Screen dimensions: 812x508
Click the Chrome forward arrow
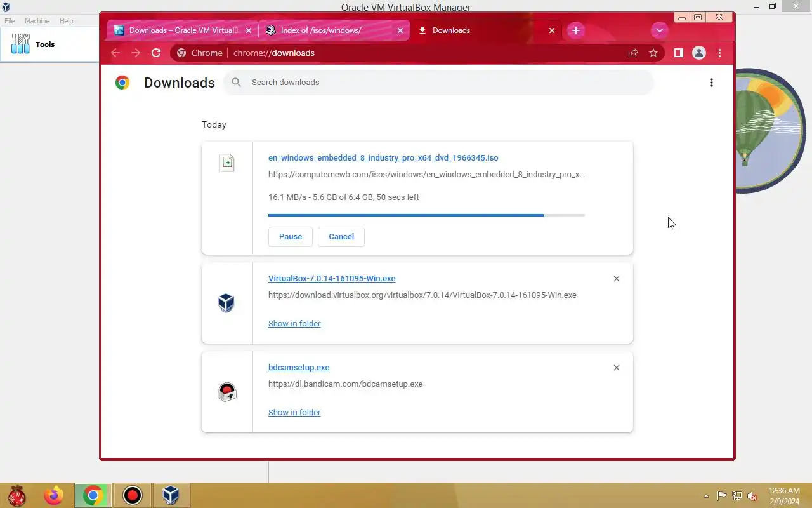tap(136, 53)
